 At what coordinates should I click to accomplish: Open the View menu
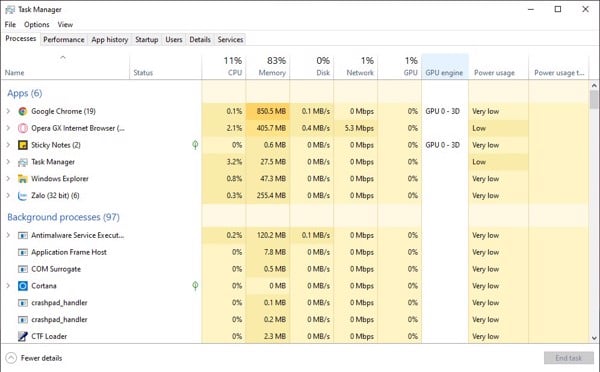(65, 24)
